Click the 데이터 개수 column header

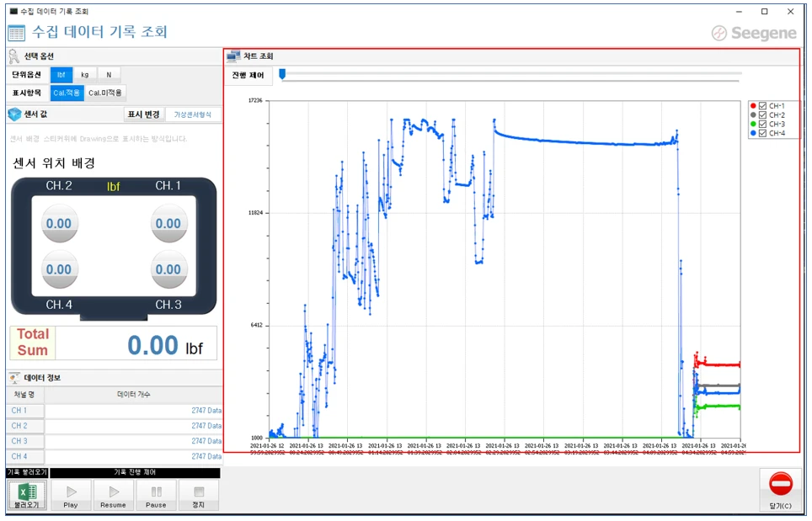[x=134, y=395]
